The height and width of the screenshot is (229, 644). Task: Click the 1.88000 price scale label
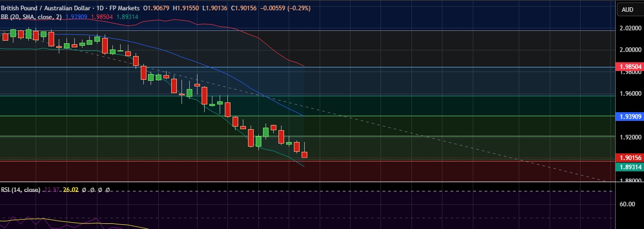point(632,181)
